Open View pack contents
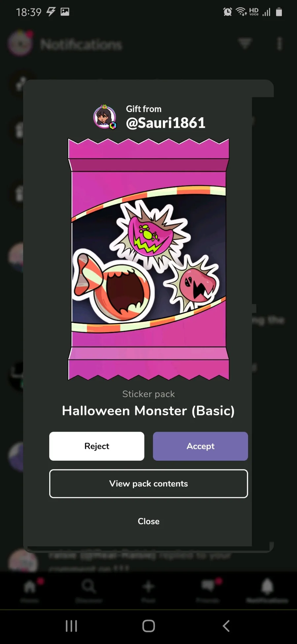The width and height of the screenshot is (297, 644). click(x=148, y=483)
